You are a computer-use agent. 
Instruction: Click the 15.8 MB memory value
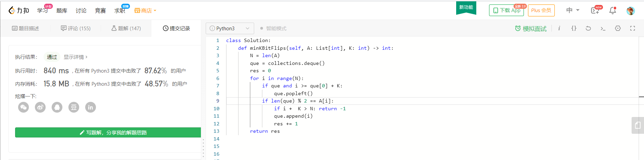click(x=56, y=84)
